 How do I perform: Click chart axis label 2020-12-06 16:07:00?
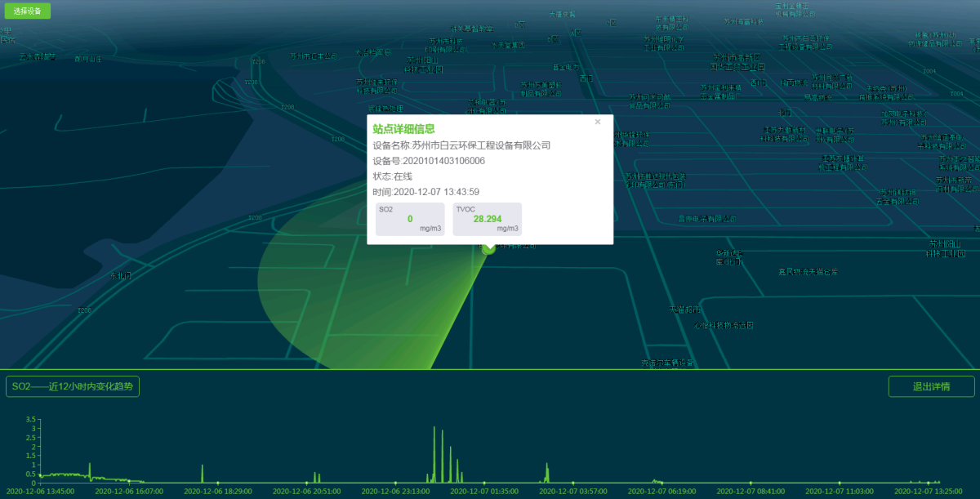pos(129,492)
